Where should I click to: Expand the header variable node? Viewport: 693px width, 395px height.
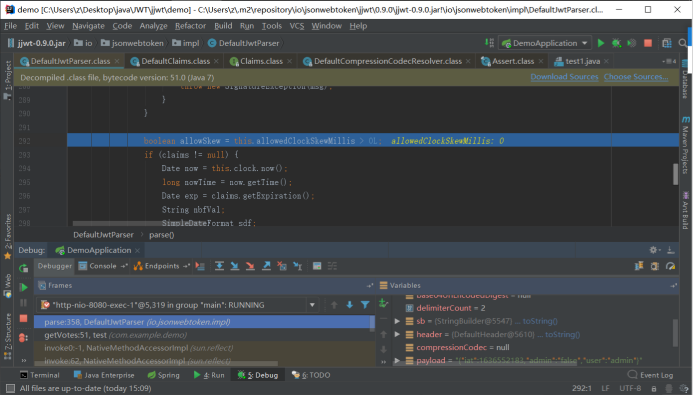(x=397, y=334)
